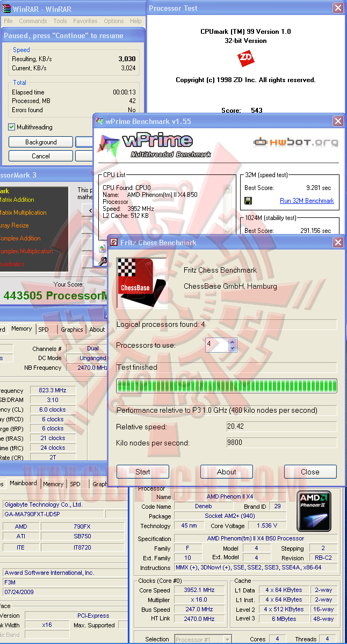Click the CPU List scrollbar up arrow in wPrime
Image resolution: width=347 pixels, height=644 pixels.
(x=228, y=189)
